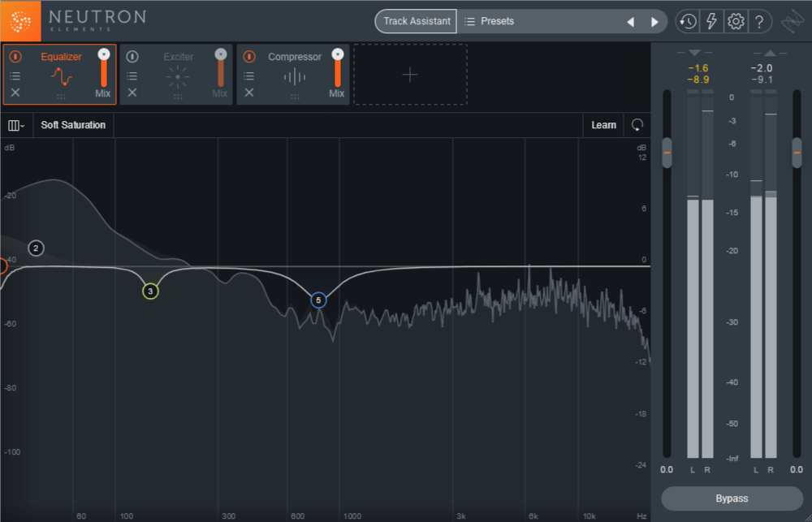Open help question mark icon

(759, 21)
